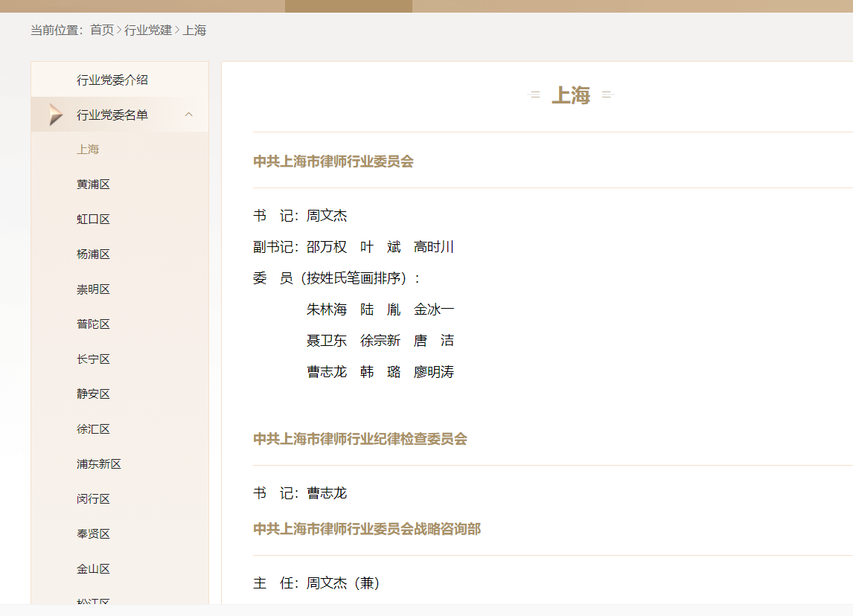Go to 首页 via the breadcrumb
Image resolution: width=853 pixels, height=616 pixels.
click(100, 30)
